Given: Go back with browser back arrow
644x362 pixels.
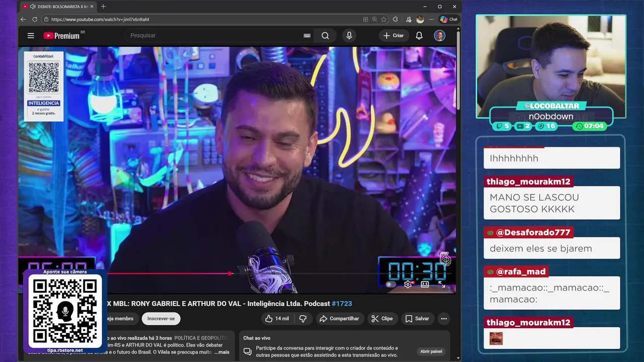Looking at the screenshot, I should [23, 19].
